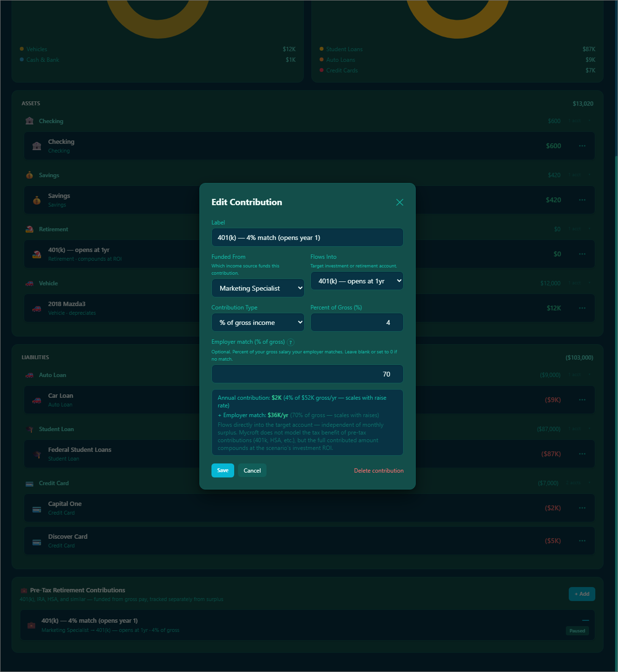This screenshot has height=672, width=618.
Task: Click the Student Loans legend color dot
Action: click(x=322, y=49)
